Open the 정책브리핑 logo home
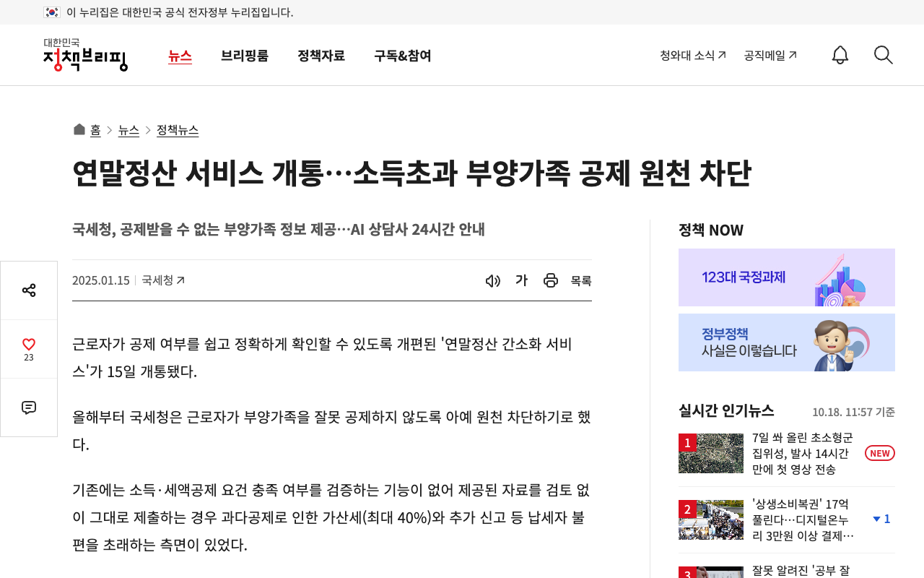Screen dimensions: 924x578 pyautogui.click(x=85, y=55)
